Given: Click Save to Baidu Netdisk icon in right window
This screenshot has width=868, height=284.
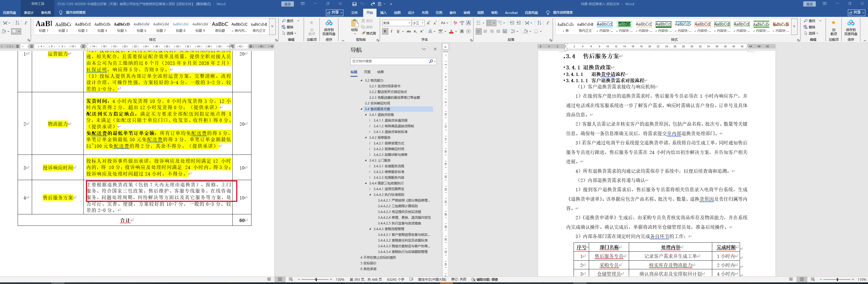Looking at the screenshot, I should [x=851, y=23].
